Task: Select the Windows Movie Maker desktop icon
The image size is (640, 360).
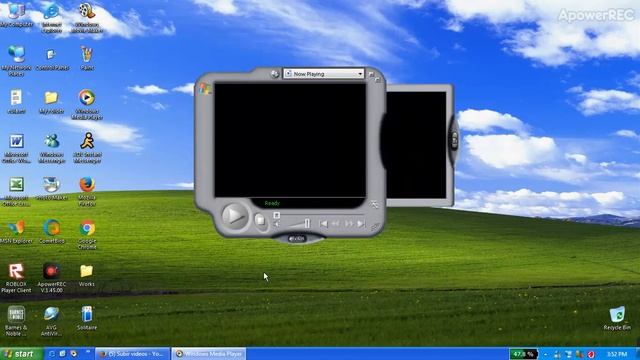Action: 87,17
